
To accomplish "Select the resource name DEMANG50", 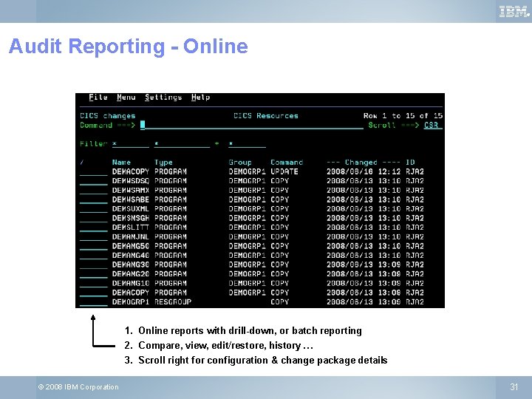I will tap(131, 246).
